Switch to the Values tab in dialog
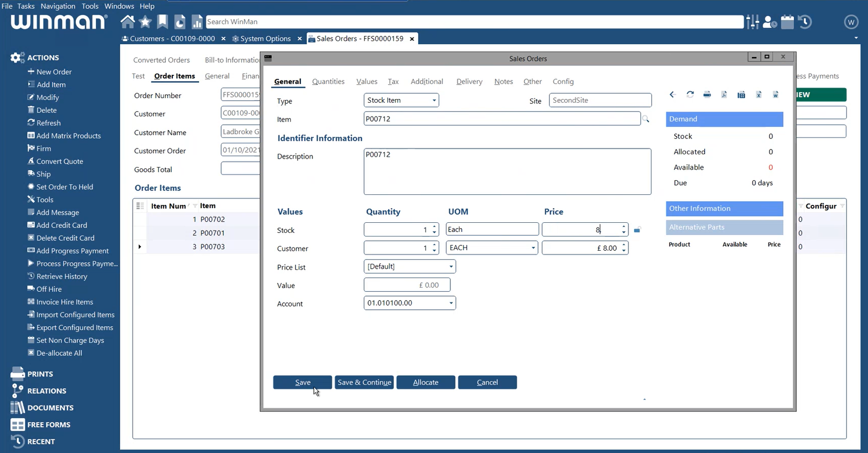Image resolution: width=868 pixels, height=453 pixels. [x=367, y=82]
